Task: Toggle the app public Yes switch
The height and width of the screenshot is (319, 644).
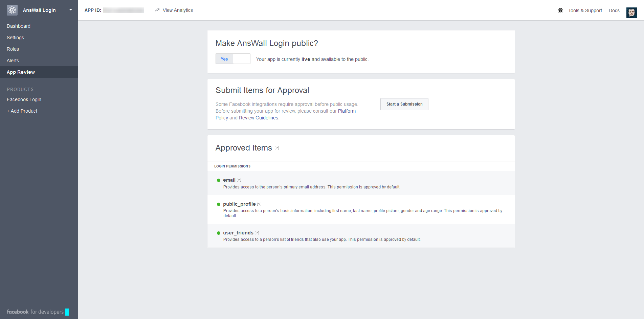Action: coord(233,59)
